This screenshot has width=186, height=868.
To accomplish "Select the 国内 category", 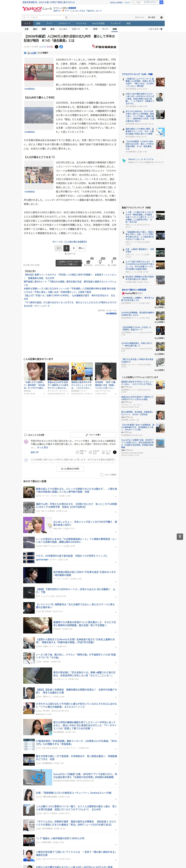I will click(35, 29).
